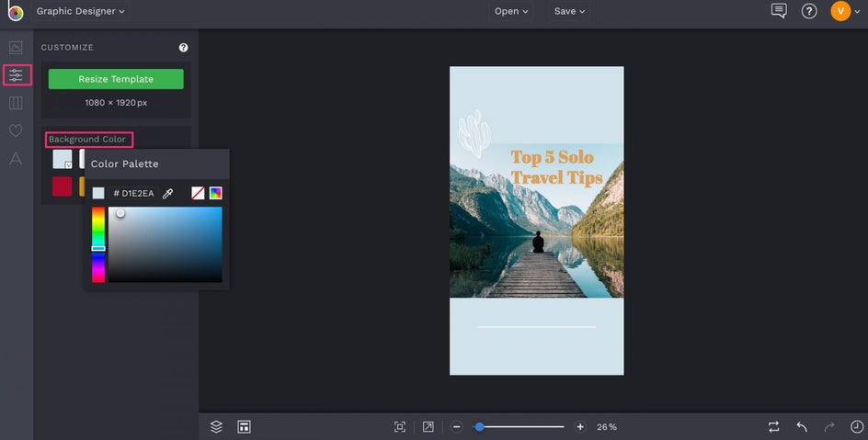
Task: Expand the Graphic Designer dropdown
Action: click(x=81, y=12)
